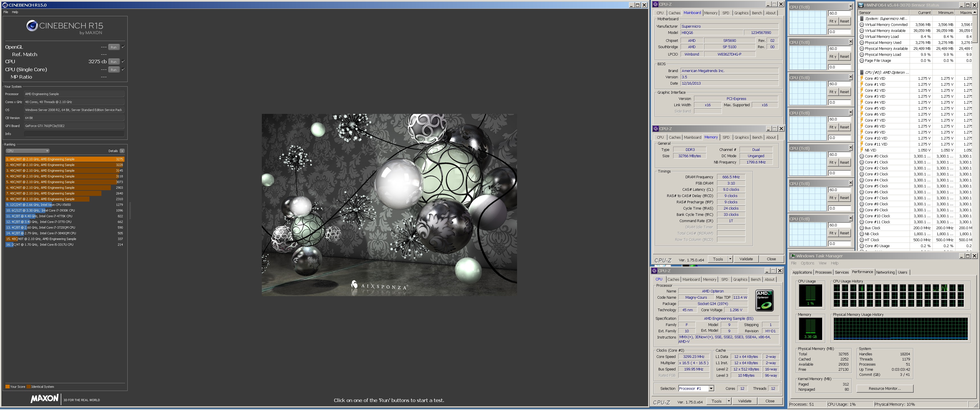
Task: Open SPD tab in top CPU-Z window
Action: pyautogui.click(x=726, y=13)
